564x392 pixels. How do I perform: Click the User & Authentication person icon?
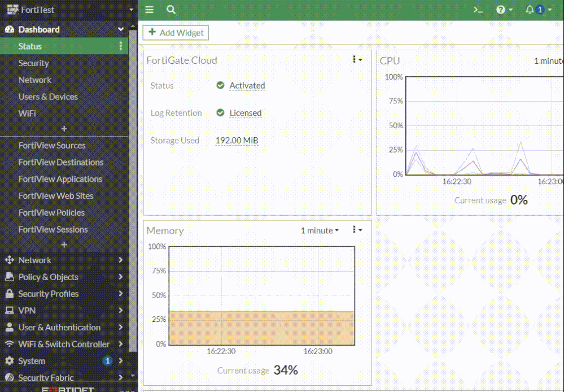(10, 327)
